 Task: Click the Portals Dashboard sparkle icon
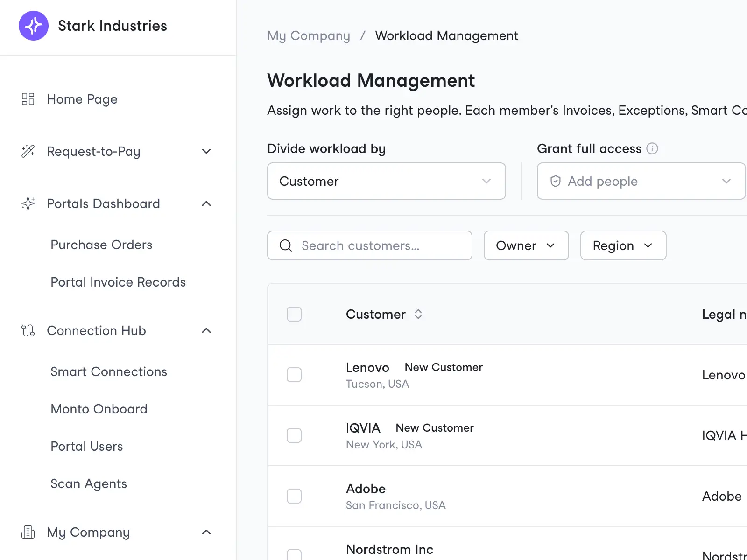click(28, 203)
